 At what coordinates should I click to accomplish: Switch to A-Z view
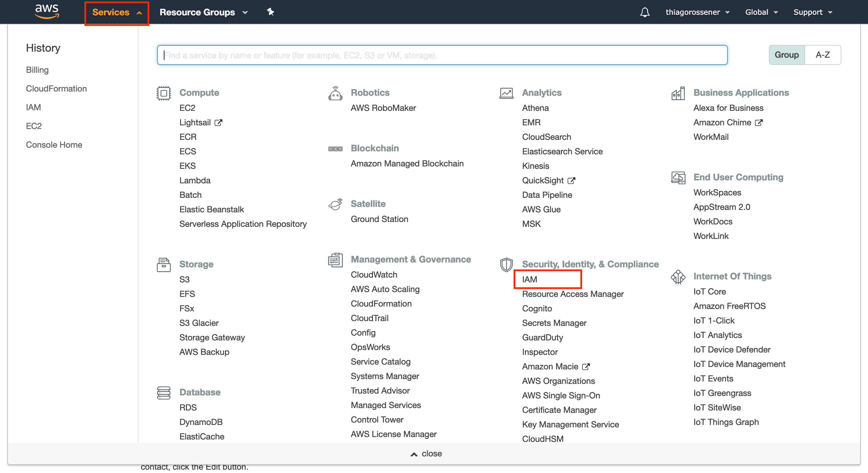pos(822,55)
